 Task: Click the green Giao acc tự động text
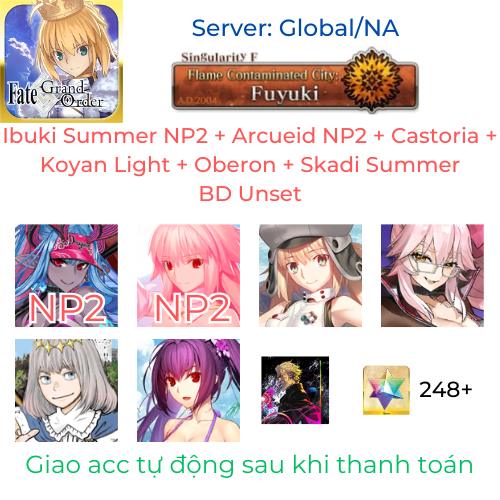click(249, 465)
